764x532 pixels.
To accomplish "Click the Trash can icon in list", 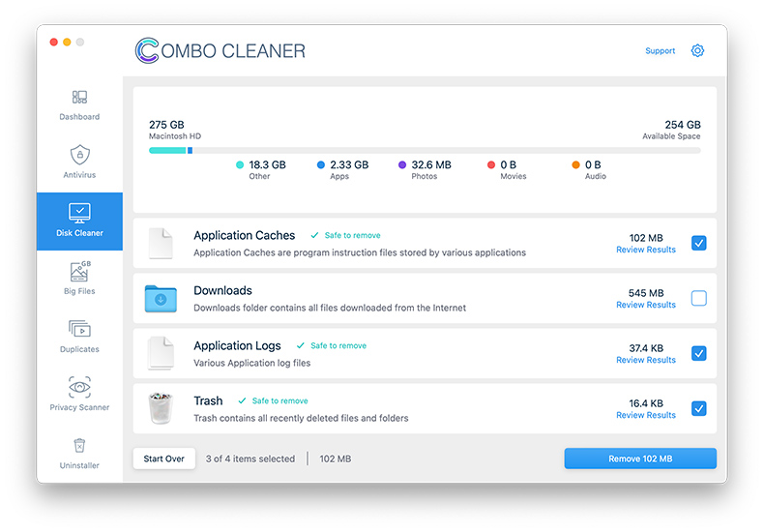I will click(161, 408).
